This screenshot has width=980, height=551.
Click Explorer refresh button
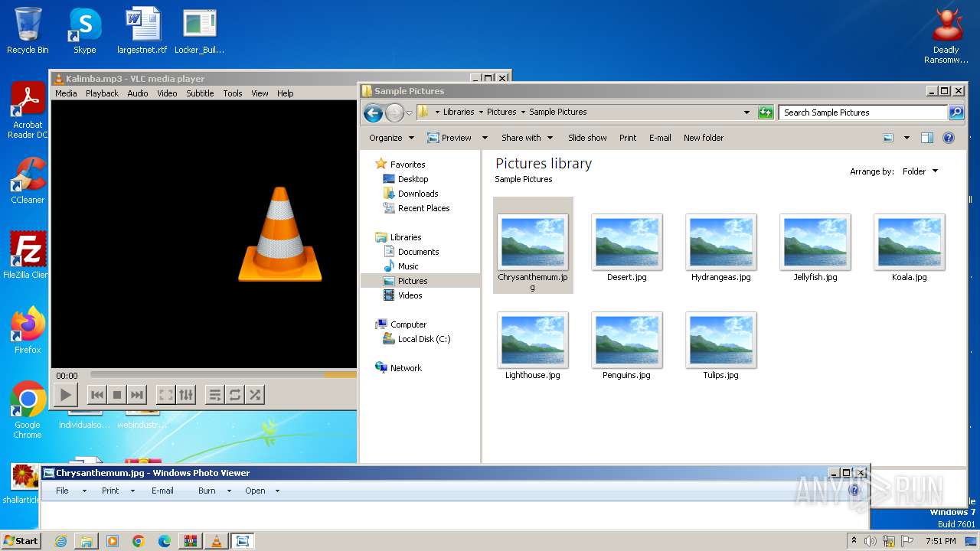click(766, 112)
